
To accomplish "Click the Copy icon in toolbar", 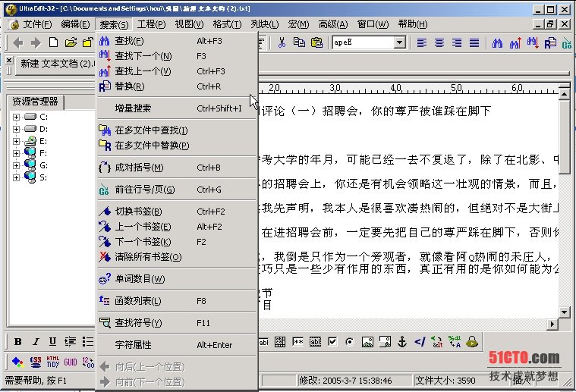I will click(299, 42).
